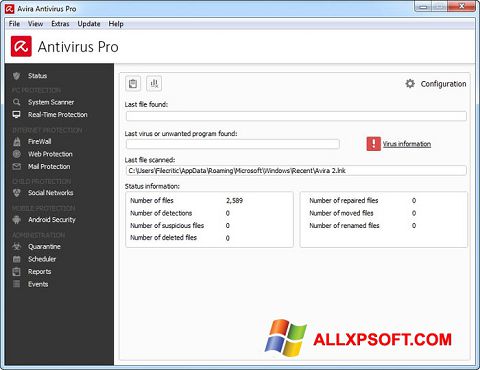The height and width of the screenshot is (370, 480).
Task: Open the Web Protection section
Action: pos(50,154)
